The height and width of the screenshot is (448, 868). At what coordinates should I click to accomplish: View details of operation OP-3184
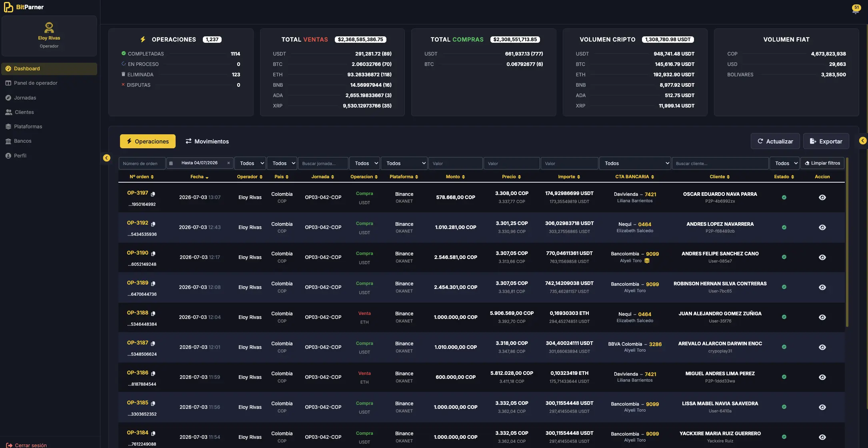(x=822, y=437)
